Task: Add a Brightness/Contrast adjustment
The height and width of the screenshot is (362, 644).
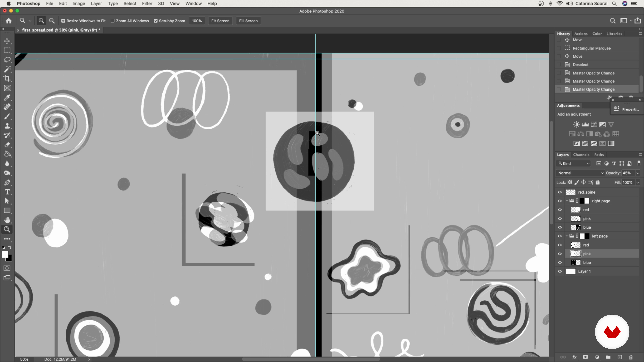Action: pos(576,124)
